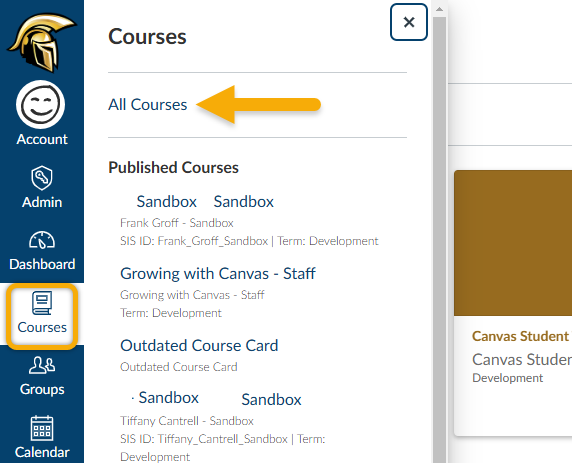The width and height of the screenshot is (572, 463).
Task: Open the Calendar icon
Action: click(42, 428)
